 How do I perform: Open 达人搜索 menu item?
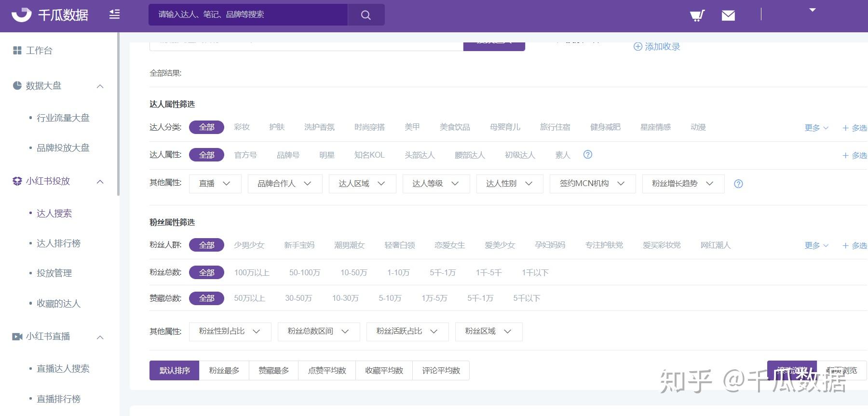tap(54, 213)
